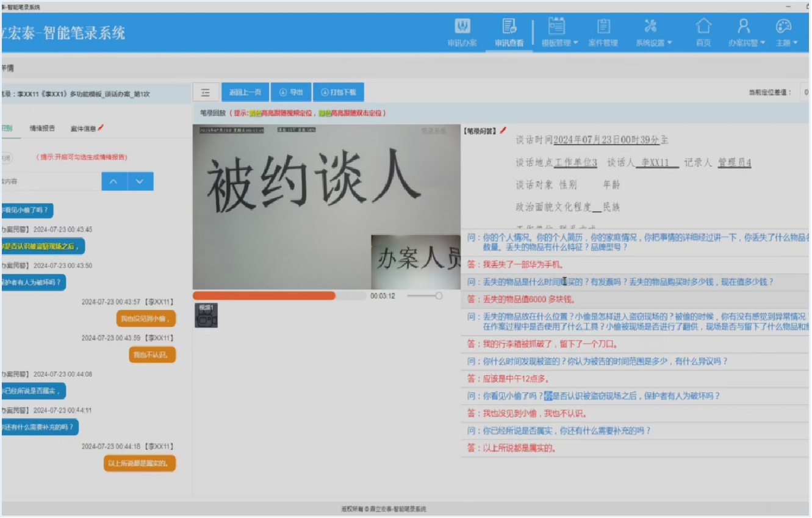Select the 视频1 camera thumbnail
812x518 pixels.
pos(206,315)
